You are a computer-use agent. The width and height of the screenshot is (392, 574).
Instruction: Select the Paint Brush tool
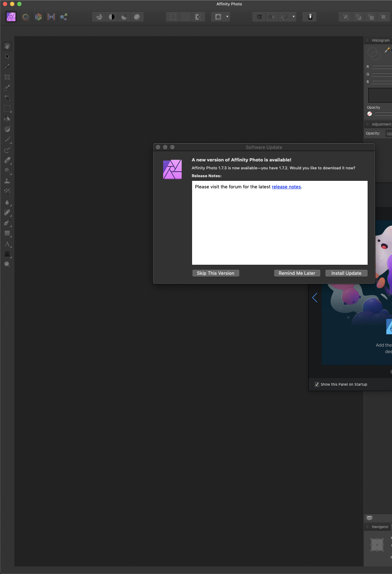pos(7,140)
